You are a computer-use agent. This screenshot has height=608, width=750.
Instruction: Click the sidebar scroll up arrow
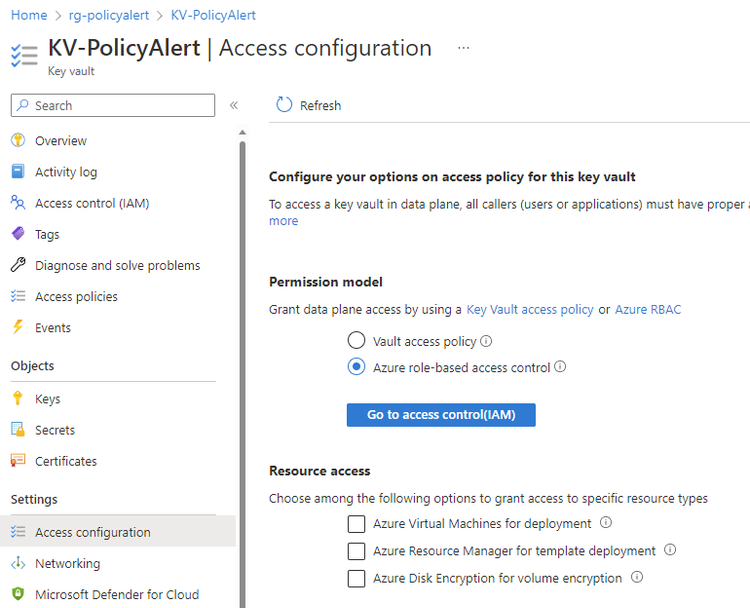(x=243, y=133)
